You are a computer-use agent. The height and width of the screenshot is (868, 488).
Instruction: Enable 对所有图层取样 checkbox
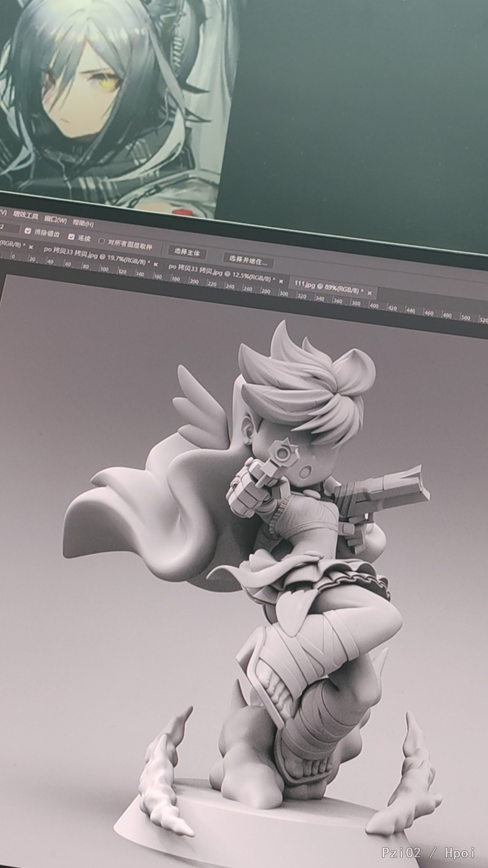[x=102, y=241]
